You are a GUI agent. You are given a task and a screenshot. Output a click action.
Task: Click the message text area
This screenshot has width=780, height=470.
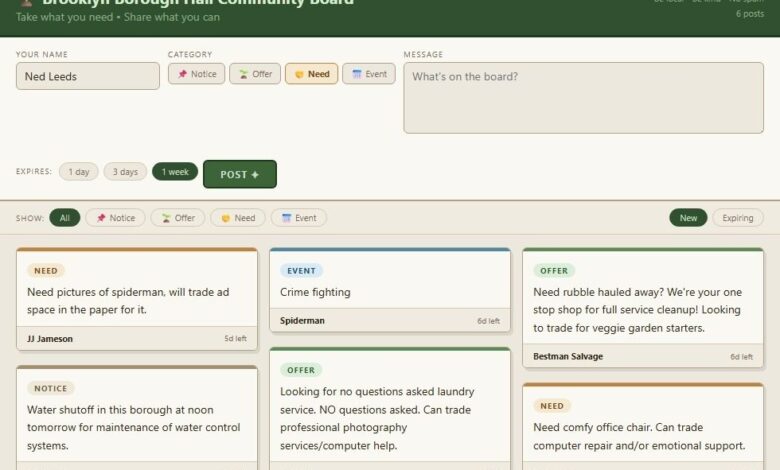(584, 97)
